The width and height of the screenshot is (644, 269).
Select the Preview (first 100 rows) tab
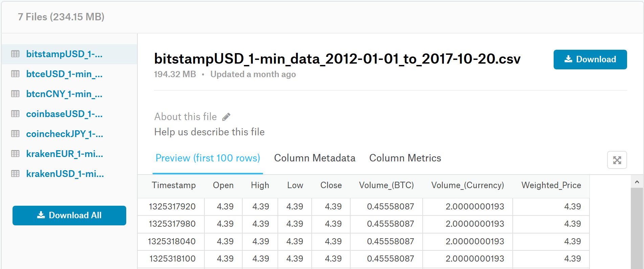click(208, 158)
